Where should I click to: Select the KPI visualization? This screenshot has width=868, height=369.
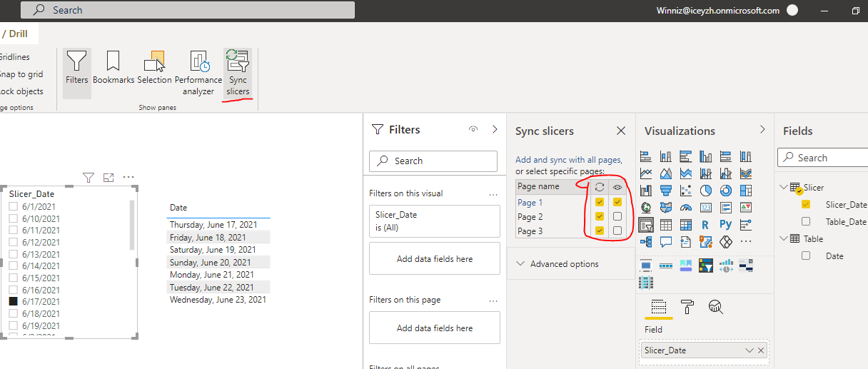(x=746, y=208)
